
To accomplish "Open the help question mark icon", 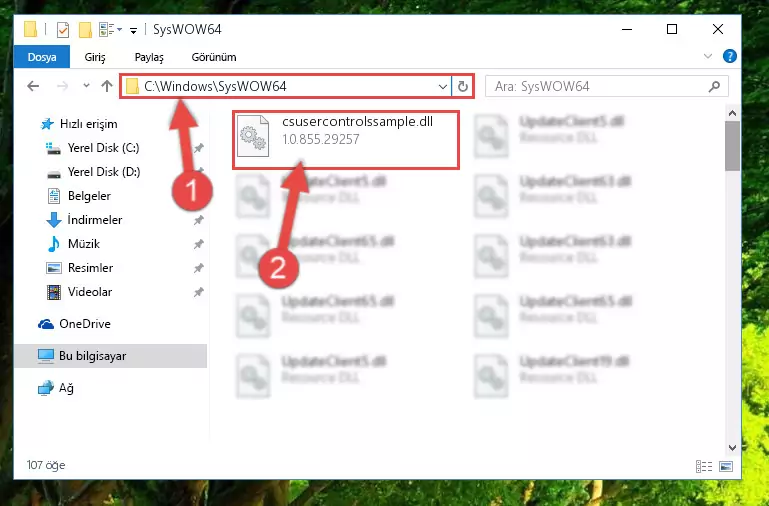I will coord(730,56).
